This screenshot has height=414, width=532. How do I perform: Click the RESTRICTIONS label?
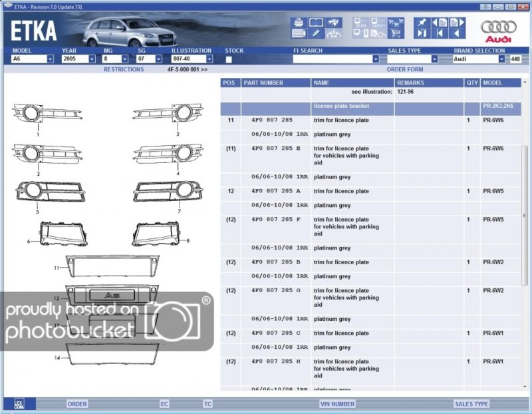(x=123, y=69)
